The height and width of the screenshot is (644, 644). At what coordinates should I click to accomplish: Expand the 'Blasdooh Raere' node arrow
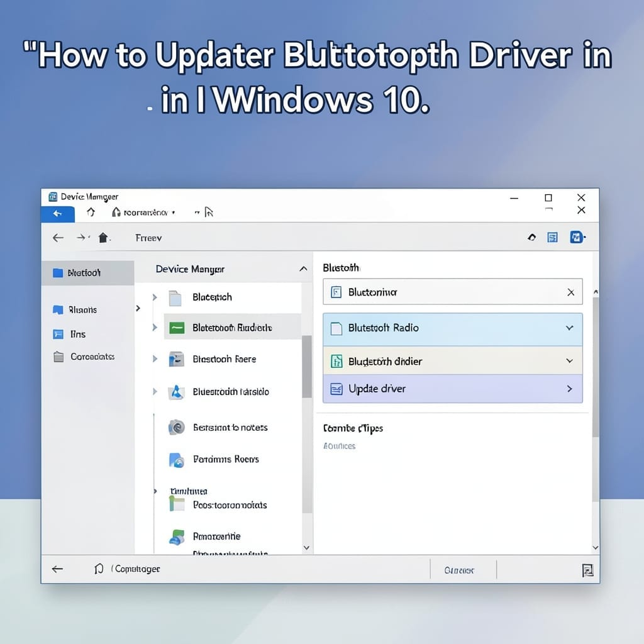[155, 359]
